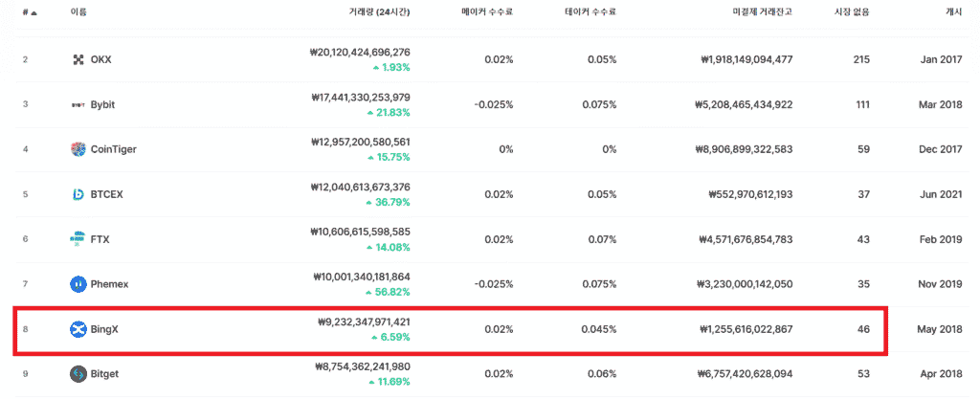Click the Bybit logo icon
This screenshot has width=980, height=399.
tap(78, 104)
